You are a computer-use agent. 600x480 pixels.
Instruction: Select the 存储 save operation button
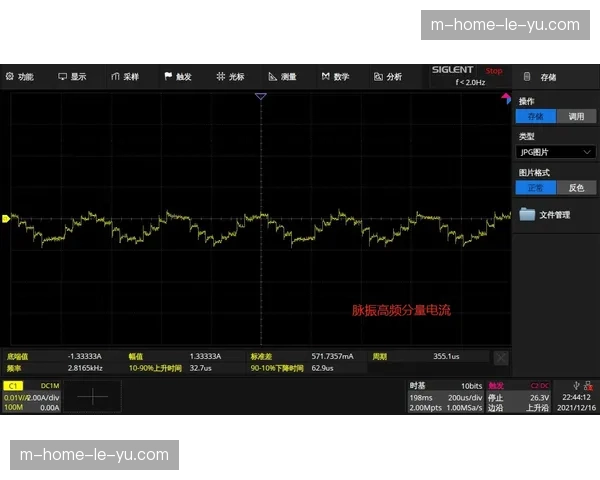coord(535,116)
